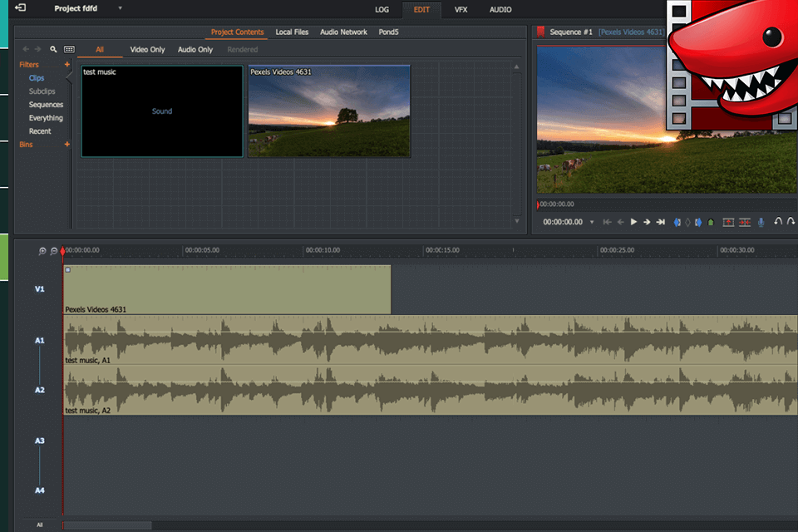
Task: Click the undo arrow icon
Action: (778, 221)
